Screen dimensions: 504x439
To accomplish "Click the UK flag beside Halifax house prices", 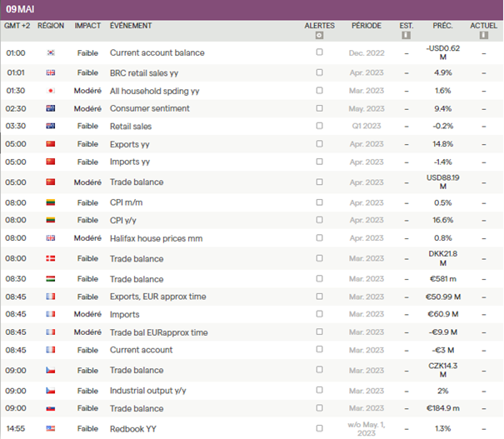I will [51, 238].
